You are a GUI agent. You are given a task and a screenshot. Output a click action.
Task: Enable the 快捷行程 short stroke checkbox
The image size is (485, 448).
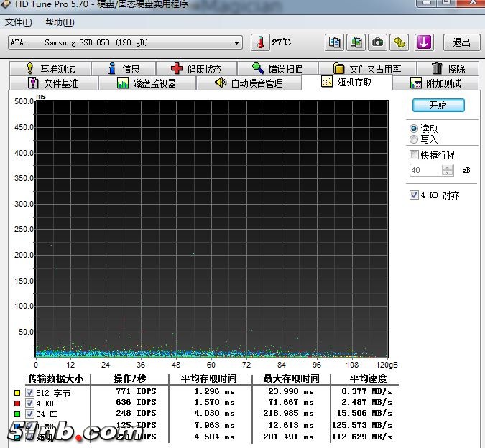414,155
